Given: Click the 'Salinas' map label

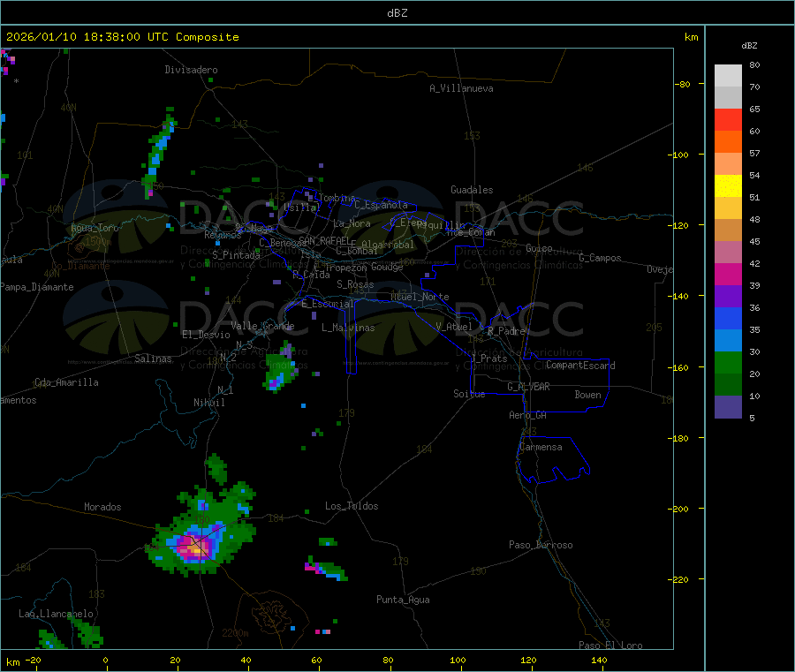Looking at the screenshot, I should (153, 359).
